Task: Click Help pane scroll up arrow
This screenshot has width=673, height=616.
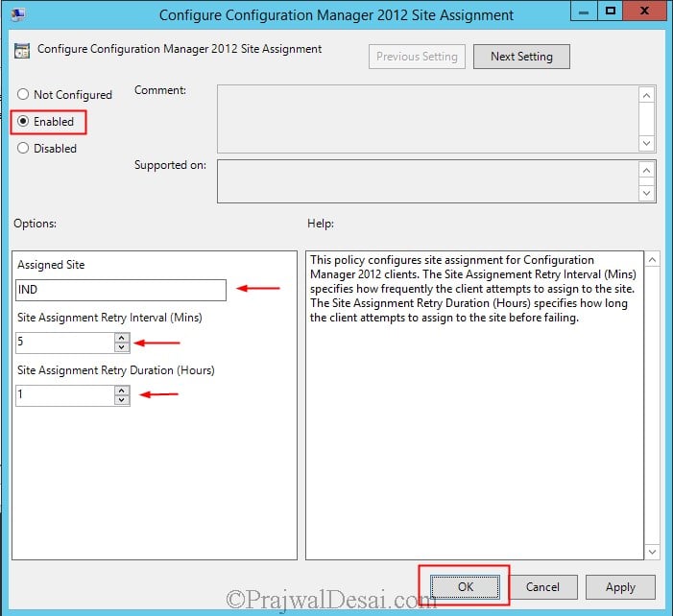Action: pyautogui.click(x=652, y=259)
